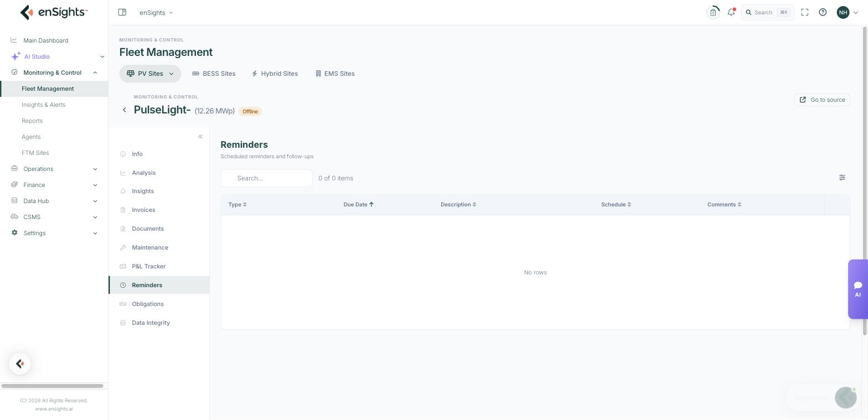
Task: Click the Go to source button
Action: tap(822, 100)
